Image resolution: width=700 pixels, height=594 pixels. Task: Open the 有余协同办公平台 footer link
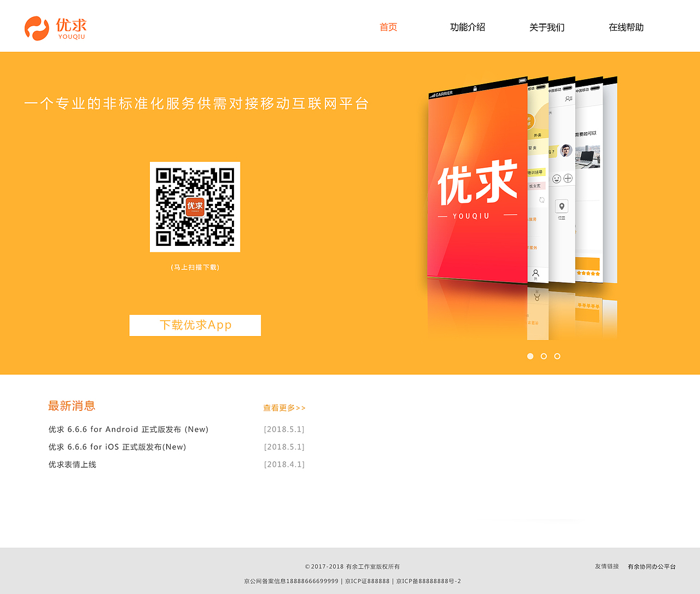click(x=651, y=566)
